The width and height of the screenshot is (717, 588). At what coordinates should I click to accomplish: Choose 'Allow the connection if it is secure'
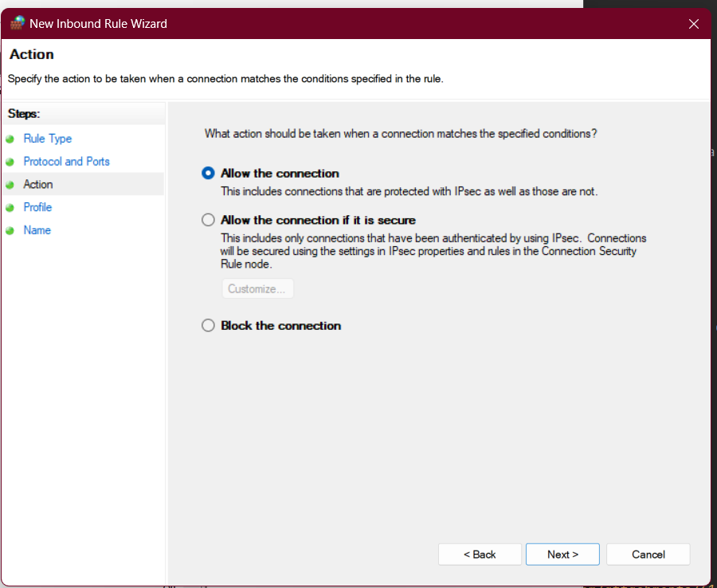209,220
